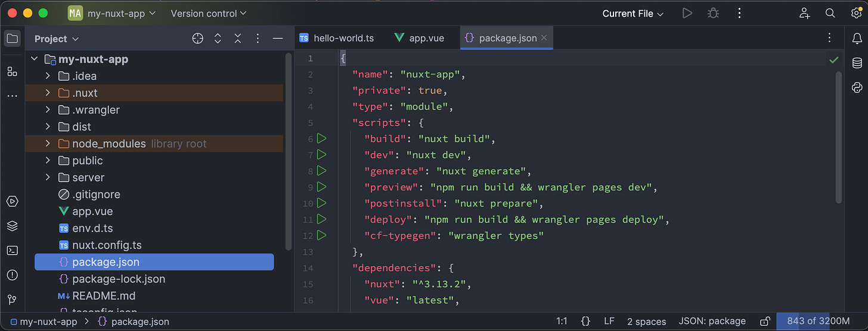The image size is (868, 331).
Task: Run the "cf-typegen" script gutter arrow
Action: click(322, 235)
